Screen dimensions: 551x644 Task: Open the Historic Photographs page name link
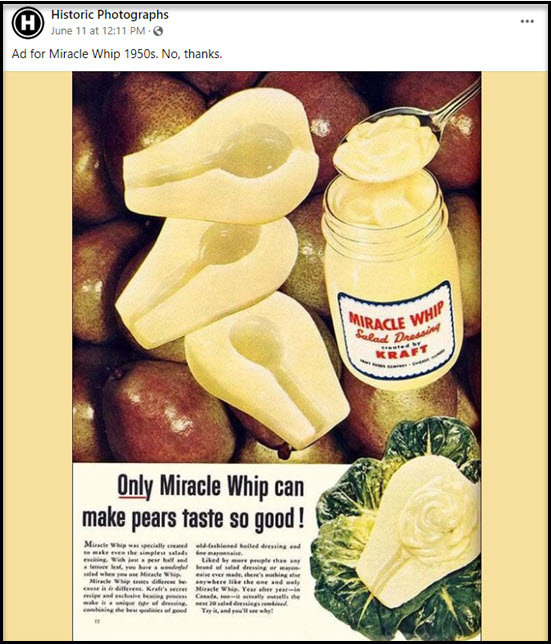tap(110, 15)
